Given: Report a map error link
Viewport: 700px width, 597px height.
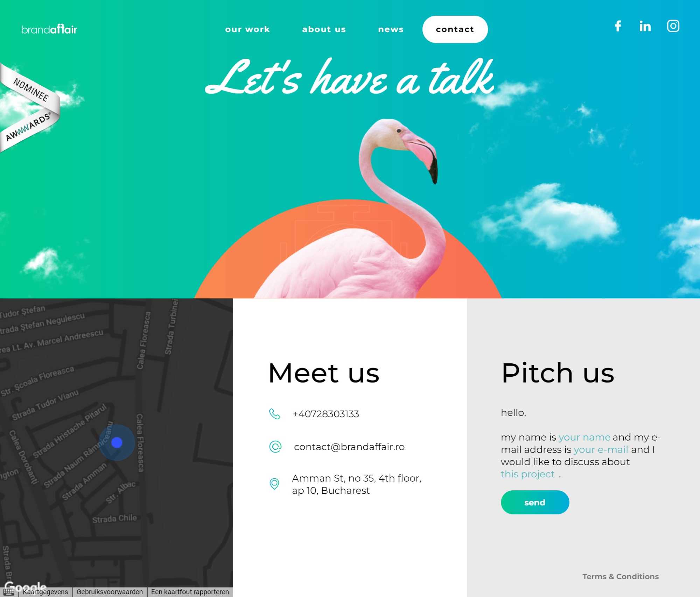Looking at the screenshot, I should point(190,591).
